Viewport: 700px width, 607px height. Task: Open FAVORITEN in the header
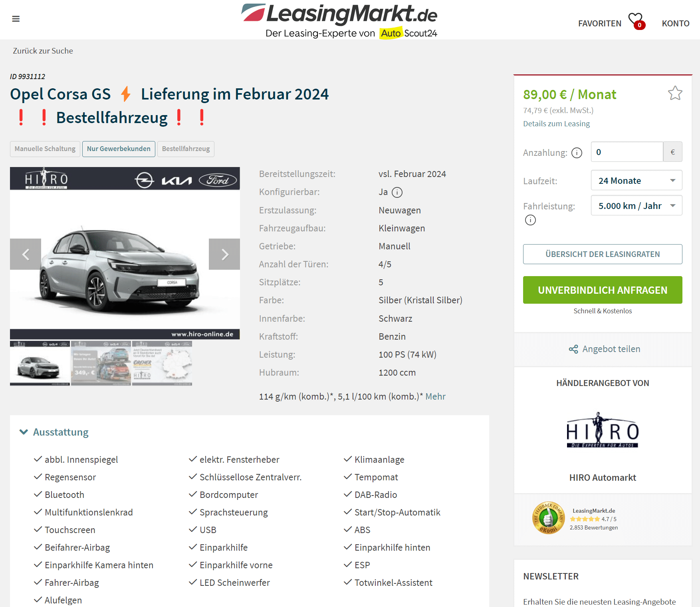tap(599, 24)
